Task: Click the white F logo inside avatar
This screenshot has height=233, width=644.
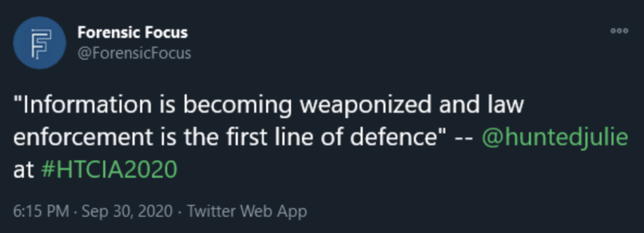Action: 41,43
